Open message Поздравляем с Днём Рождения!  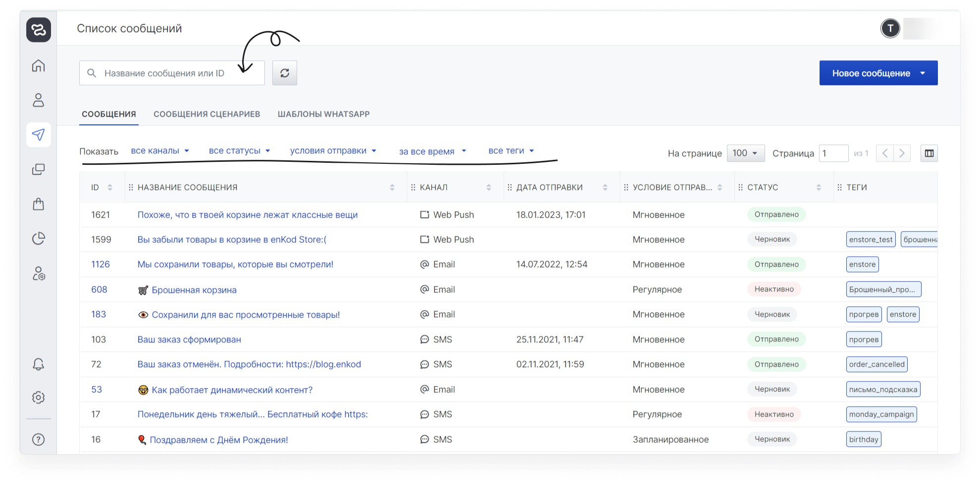(219, 440)
